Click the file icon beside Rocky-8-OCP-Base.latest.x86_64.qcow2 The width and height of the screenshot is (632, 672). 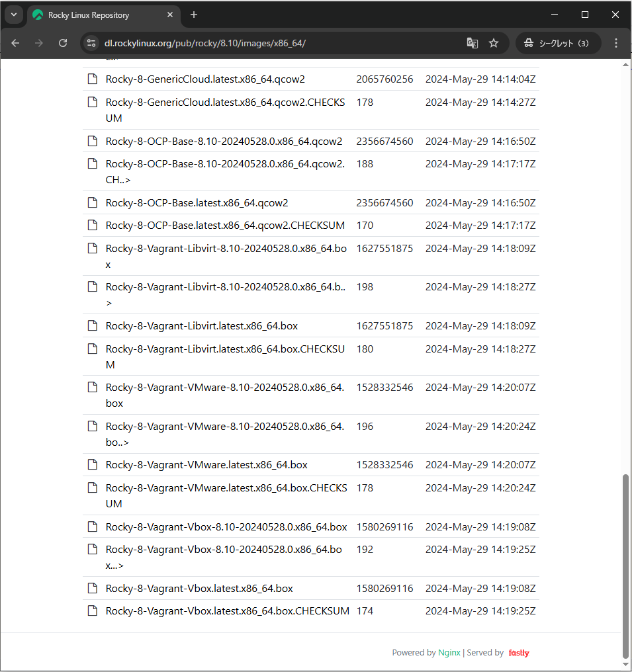point(92,203)
